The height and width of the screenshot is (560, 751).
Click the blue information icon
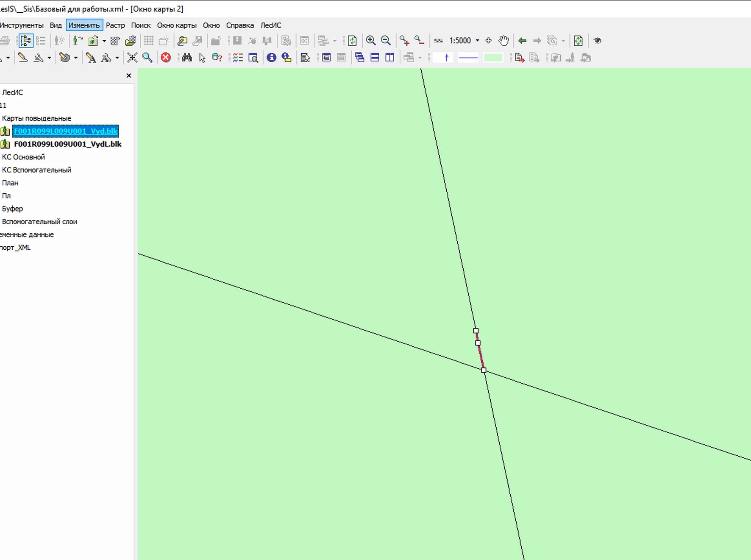click(271, 58)
